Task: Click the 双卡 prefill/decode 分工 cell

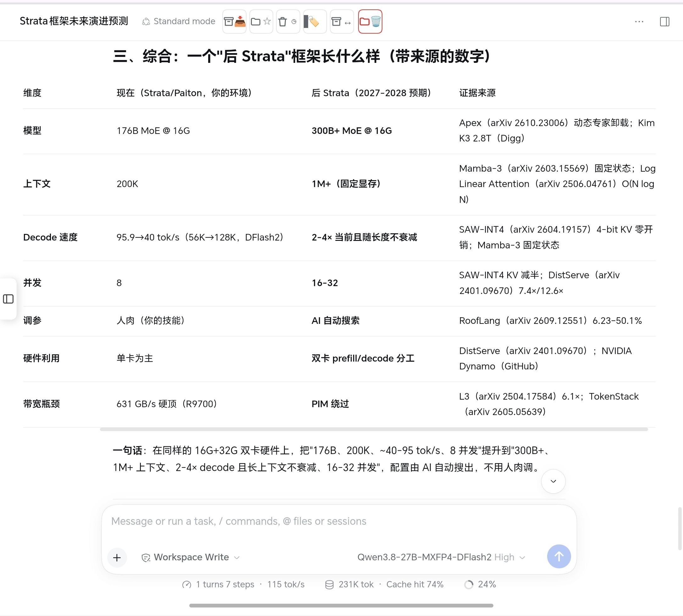Action: [363, 358]
